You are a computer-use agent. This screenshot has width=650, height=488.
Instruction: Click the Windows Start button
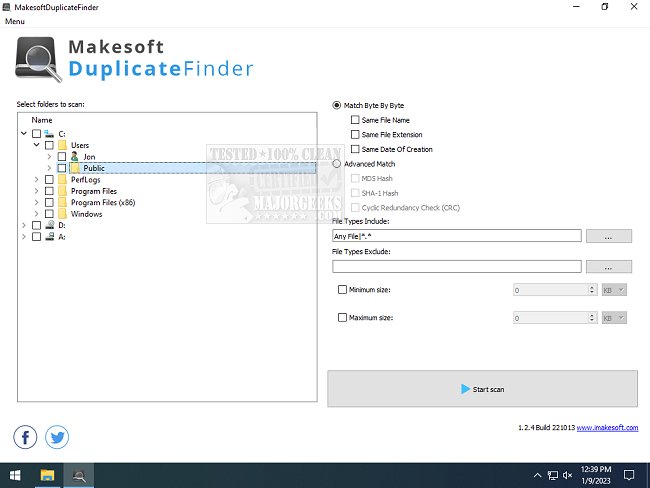tap(15, 474)
